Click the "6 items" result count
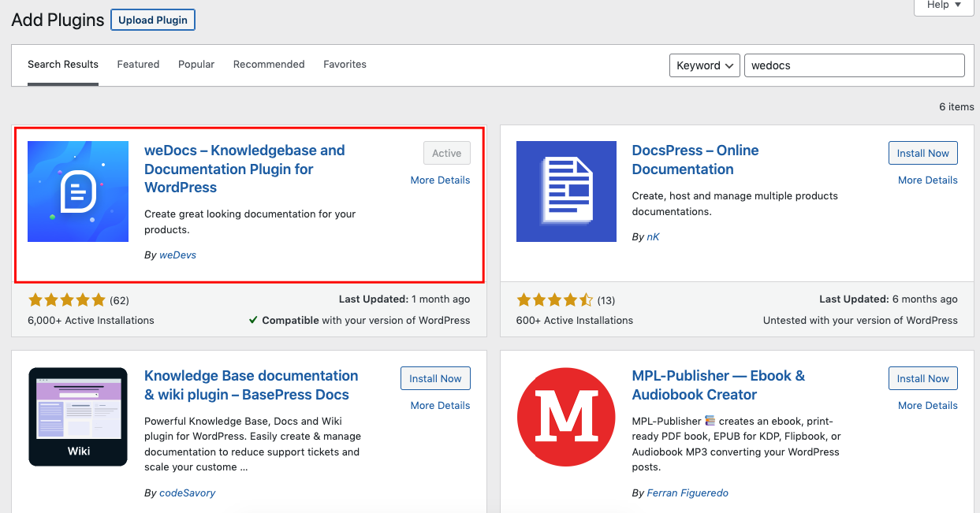Screen dimensions: 980x513 tap(956, 107)
